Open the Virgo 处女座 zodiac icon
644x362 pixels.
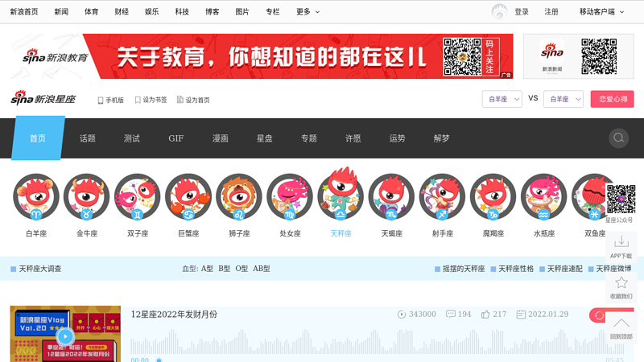pyautogui.click(x=290, y=196)
